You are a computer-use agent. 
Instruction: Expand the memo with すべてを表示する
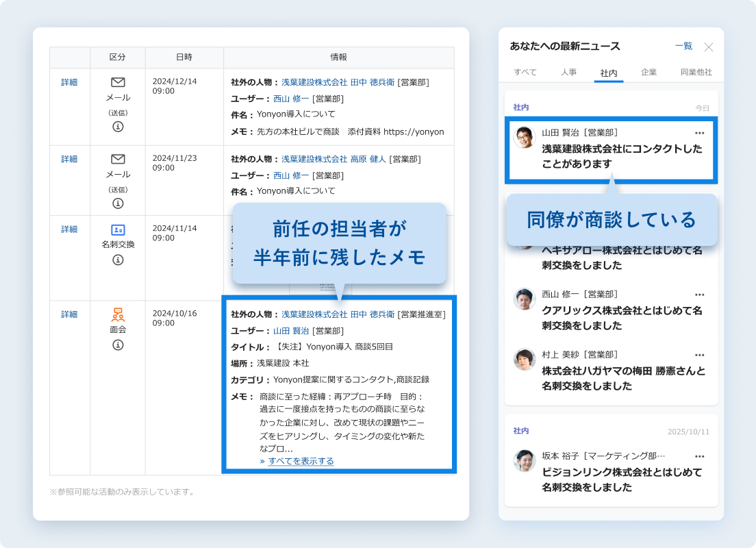click(301, 461)
